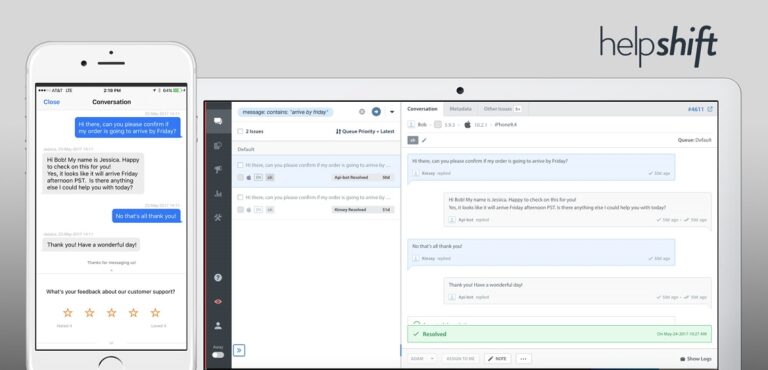Check the first issue's checkbox
The height and width of the screenshot is (370, 768).
tap(240, 165)
